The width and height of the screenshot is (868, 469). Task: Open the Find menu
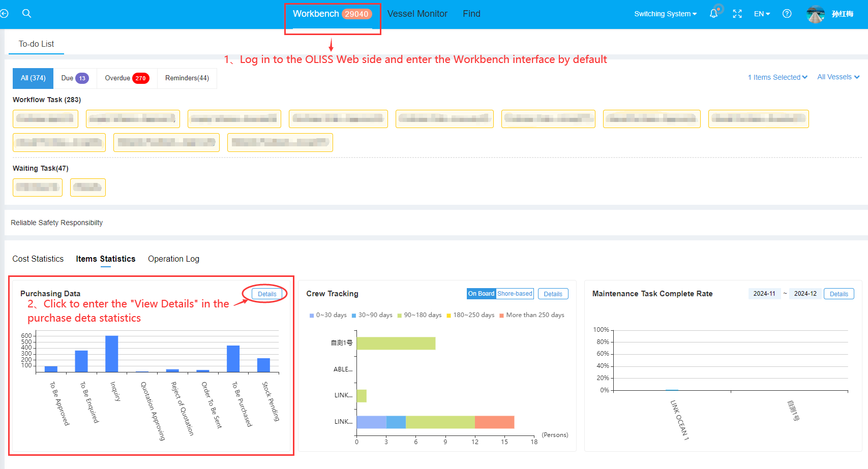click(471, 14)
